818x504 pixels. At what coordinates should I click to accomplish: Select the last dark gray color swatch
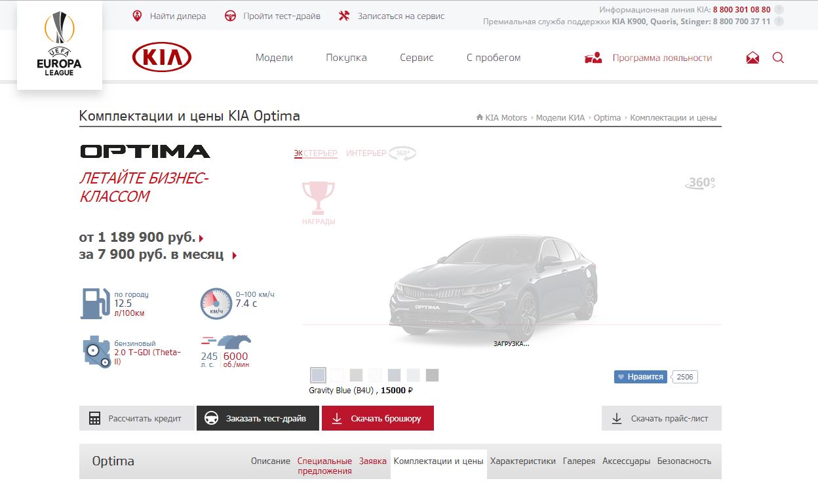(x=432, y=375)
